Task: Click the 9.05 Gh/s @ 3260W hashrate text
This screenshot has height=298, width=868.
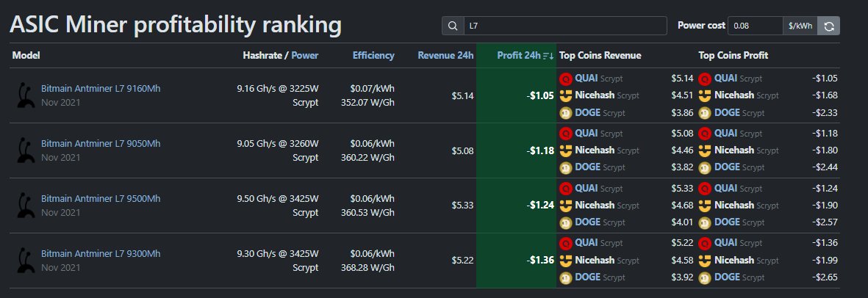Action: click(x=278, y=144)
